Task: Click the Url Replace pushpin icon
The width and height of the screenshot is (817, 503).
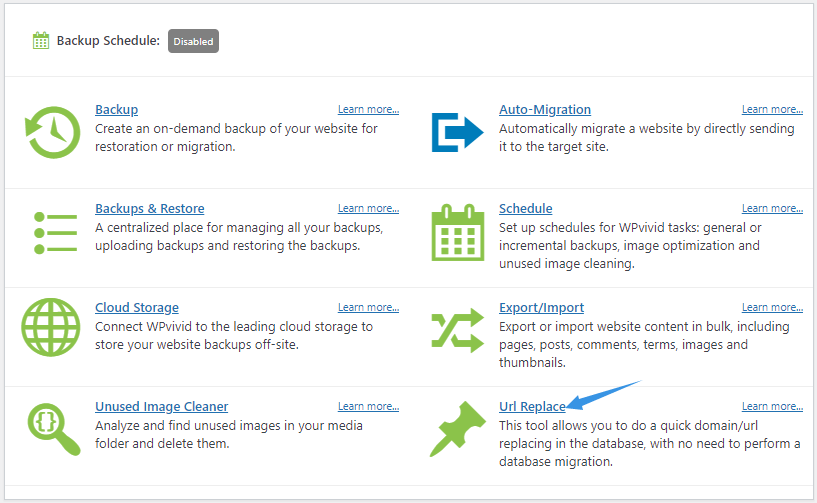Action: 457,429
